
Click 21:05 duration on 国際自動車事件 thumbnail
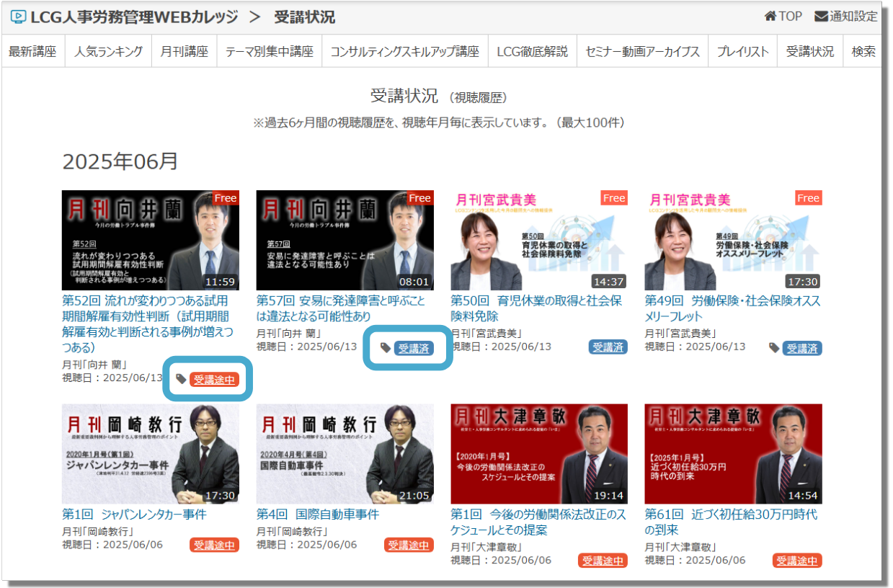414,495
